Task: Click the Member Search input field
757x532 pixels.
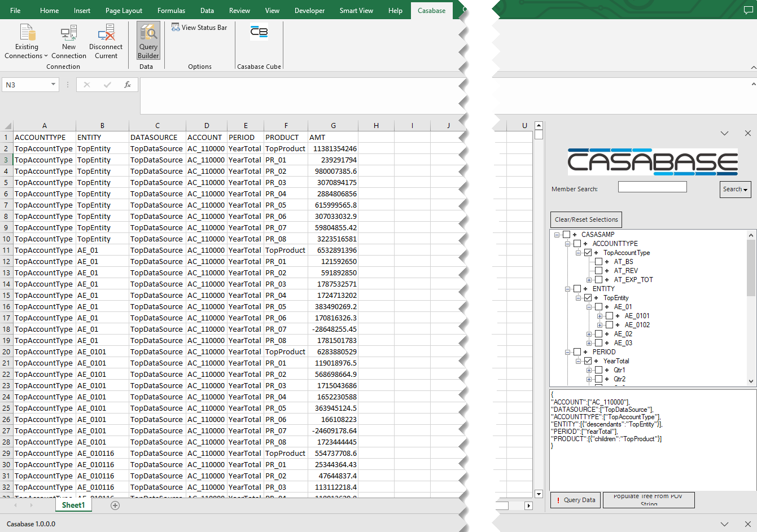Action: (x=652, y=187)
